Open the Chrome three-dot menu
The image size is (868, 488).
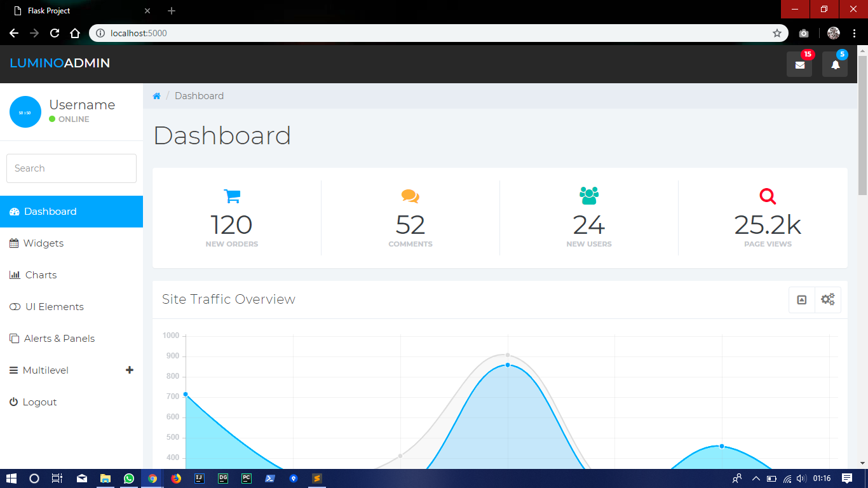[x=854, y=33]
